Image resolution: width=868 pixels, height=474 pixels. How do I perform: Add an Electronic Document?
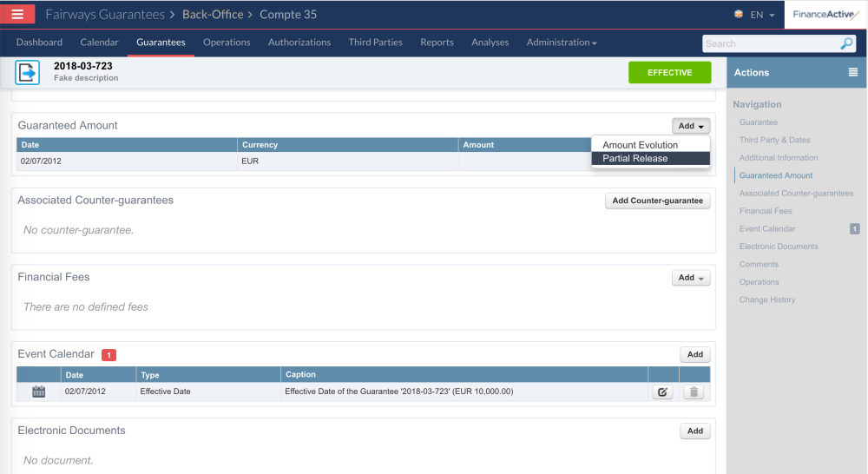[695, 431]
